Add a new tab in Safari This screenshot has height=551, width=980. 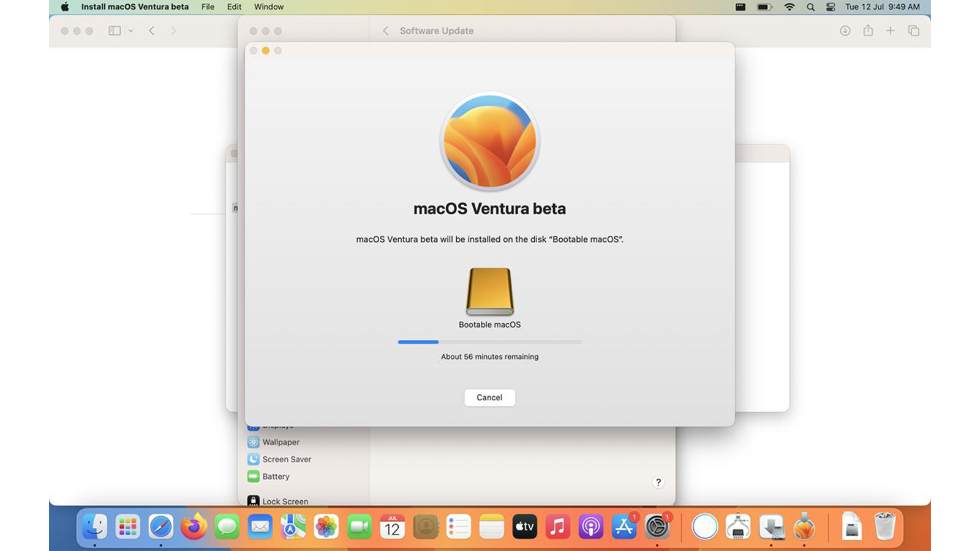[891, 31]
